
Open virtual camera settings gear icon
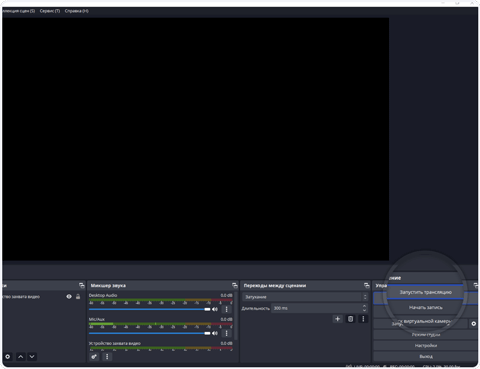click(474, 324)
